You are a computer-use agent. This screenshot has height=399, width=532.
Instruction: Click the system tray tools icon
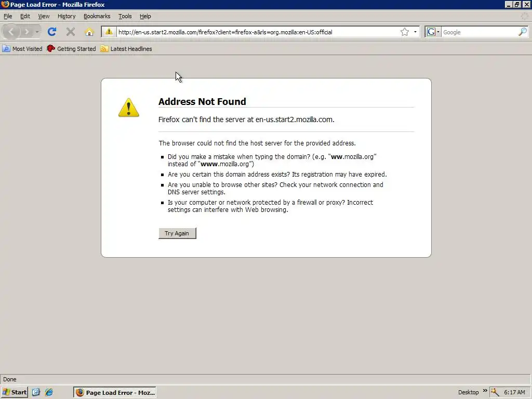[495, 393]
